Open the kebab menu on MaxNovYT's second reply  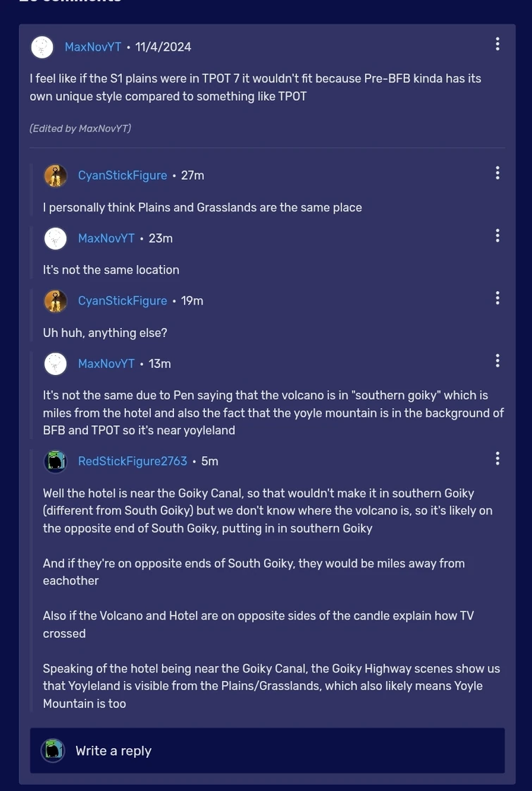click(x=497, y=235)
